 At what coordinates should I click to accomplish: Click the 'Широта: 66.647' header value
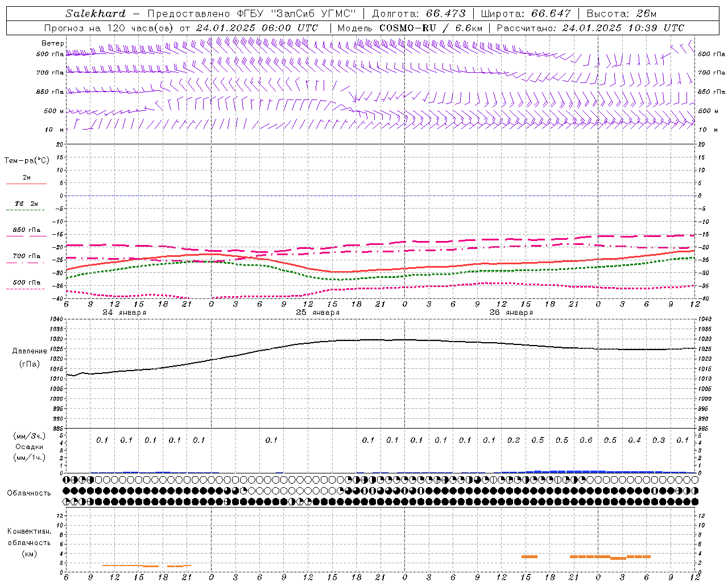click(526, 14)
